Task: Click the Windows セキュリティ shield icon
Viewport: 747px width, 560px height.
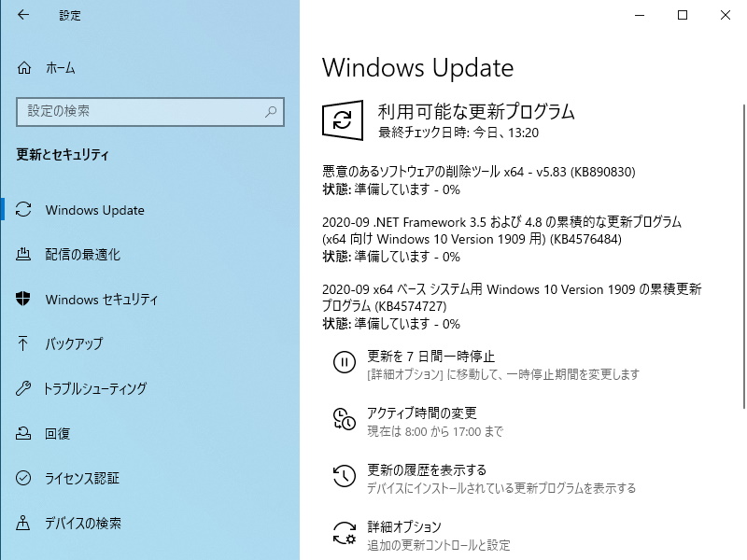Action: click(x=22, y=299)
